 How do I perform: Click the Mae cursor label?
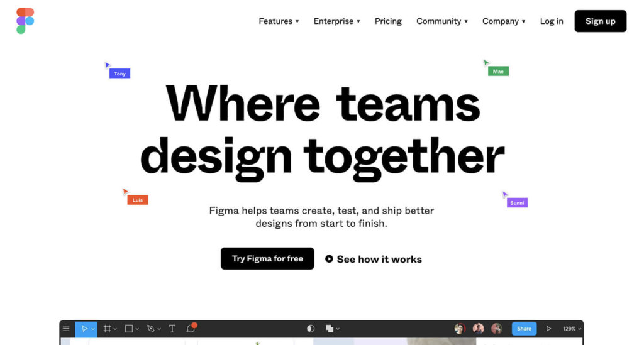coord(498,72)
